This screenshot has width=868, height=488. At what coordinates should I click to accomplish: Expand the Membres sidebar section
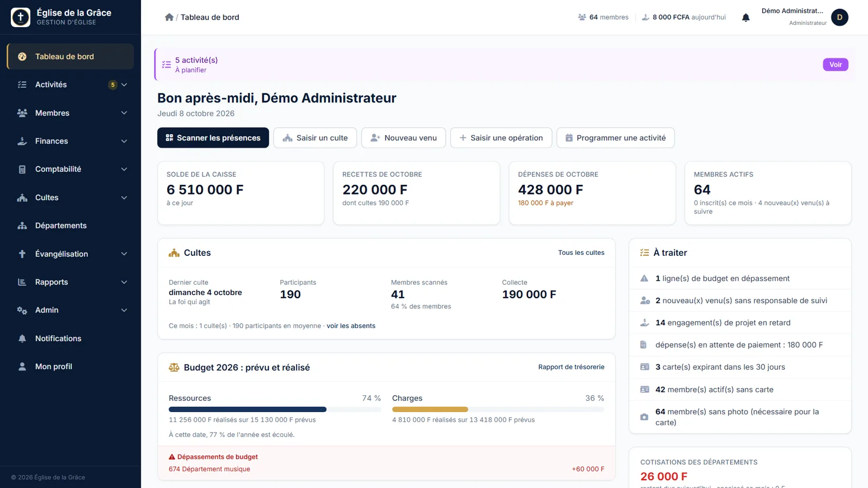coord(71,113)
